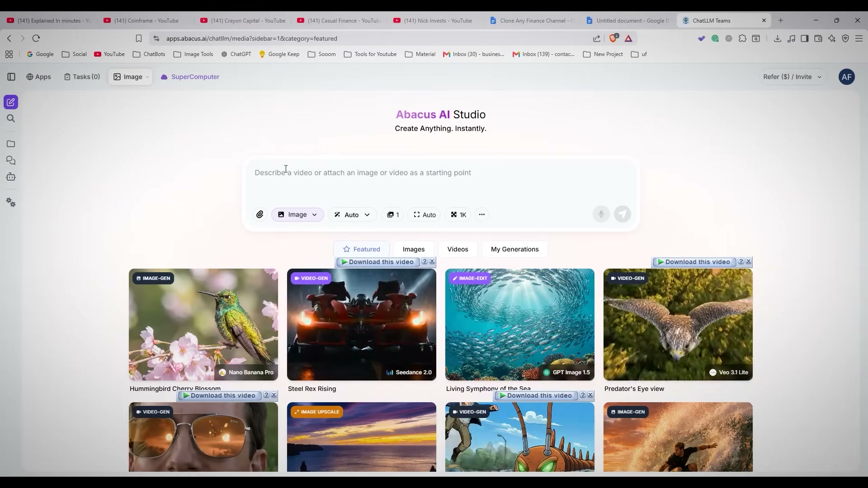868x488 pixels.
Task: Switch to the Images tab
Action: [x=414, y=249]
